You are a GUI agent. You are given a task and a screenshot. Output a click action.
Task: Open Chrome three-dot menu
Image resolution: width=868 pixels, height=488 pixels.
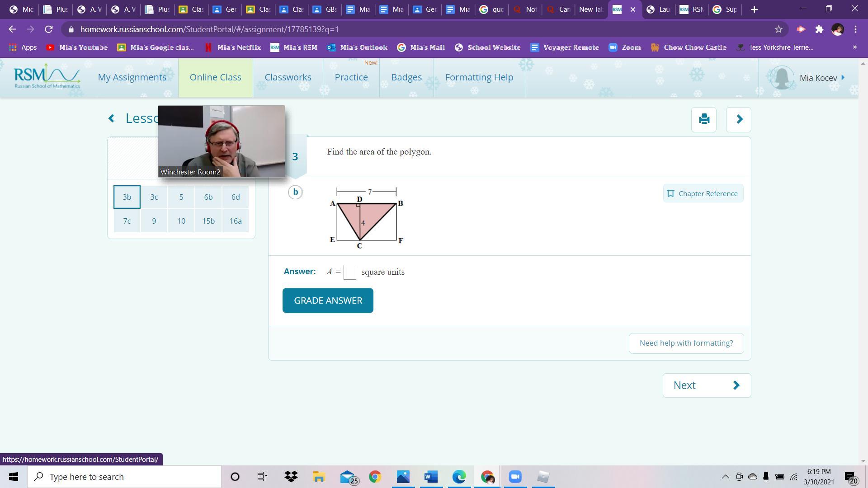(855, 29)
